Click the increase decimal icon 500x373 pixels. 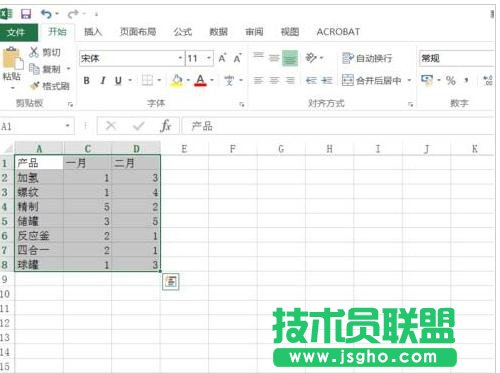pos(488,80)
